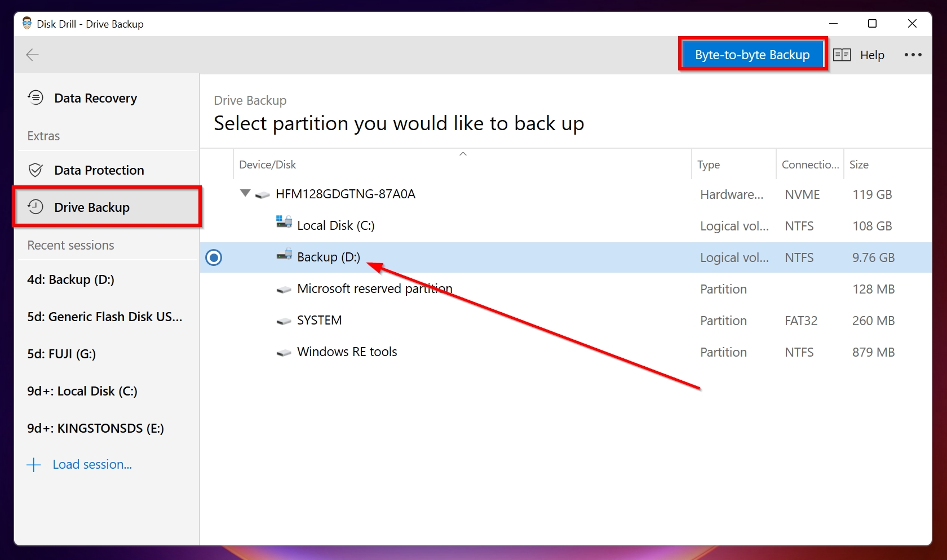Open Drive Backup section
The image size is (947, 560).
tap(107, 207)
